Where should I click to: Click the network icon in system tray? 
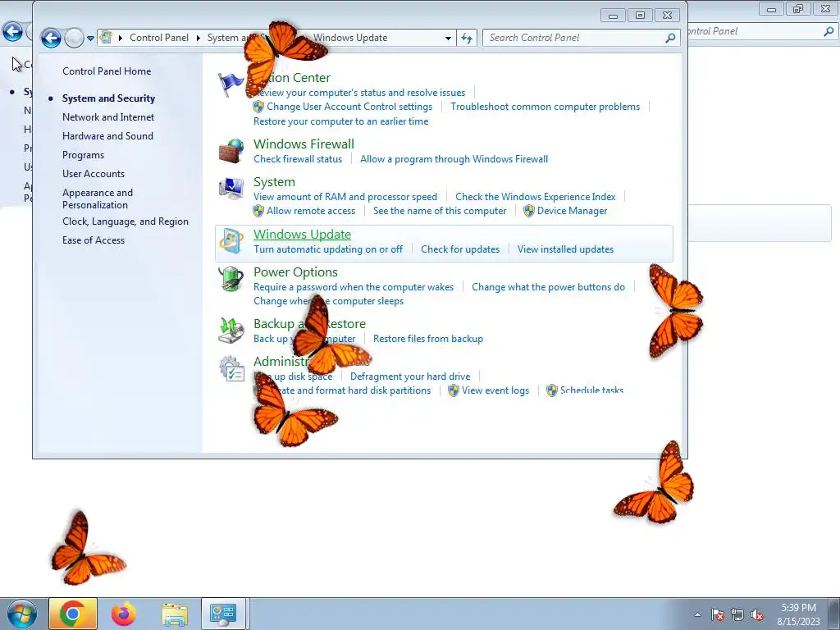737,614
